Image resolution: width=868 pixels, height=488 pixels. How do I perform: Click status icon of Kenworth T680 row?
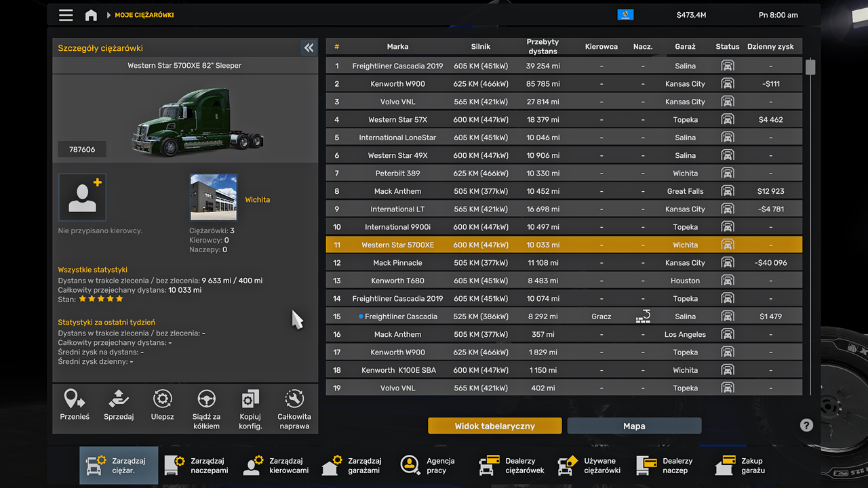728,281
